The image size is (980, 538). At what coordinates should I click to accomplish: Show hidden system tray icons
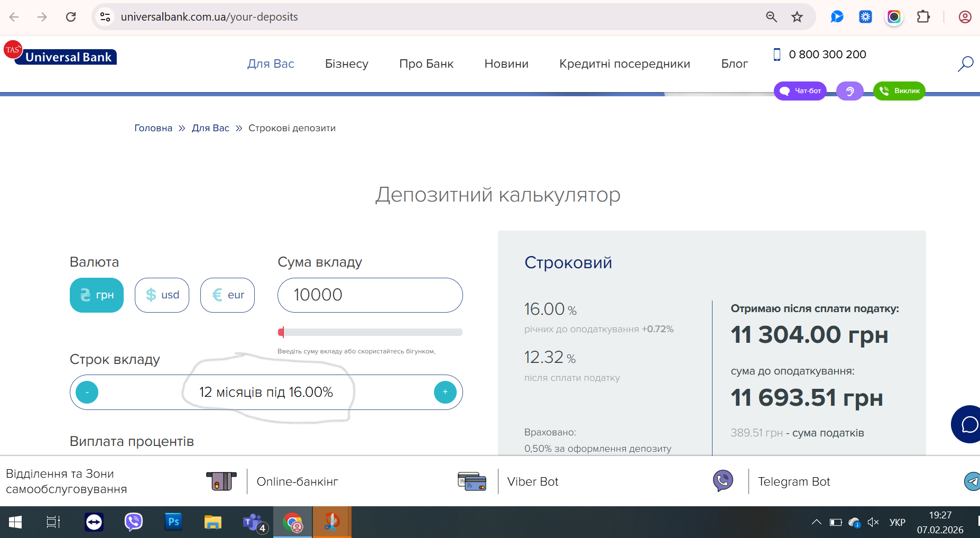817,523
